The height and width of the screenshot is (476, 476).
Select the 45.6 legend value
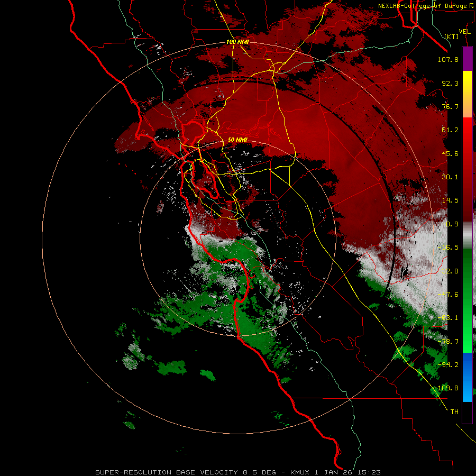pyautogui.click(x=450, y=153)
